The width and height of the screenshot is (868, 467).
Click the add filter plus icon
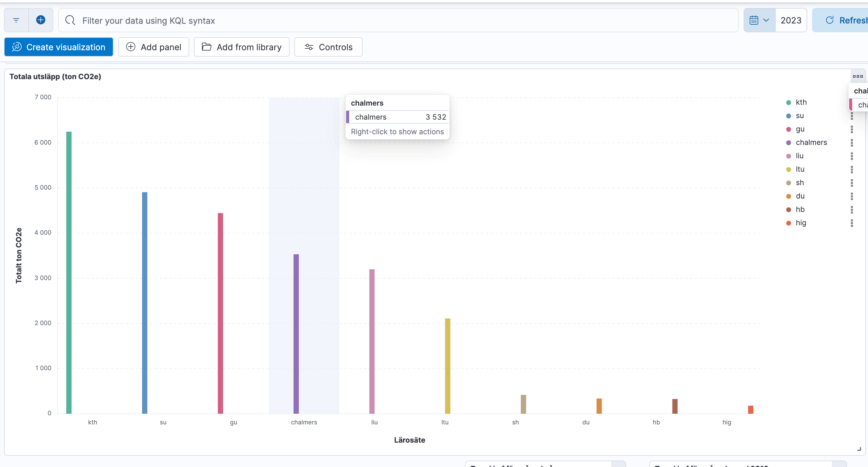[41, 20]
